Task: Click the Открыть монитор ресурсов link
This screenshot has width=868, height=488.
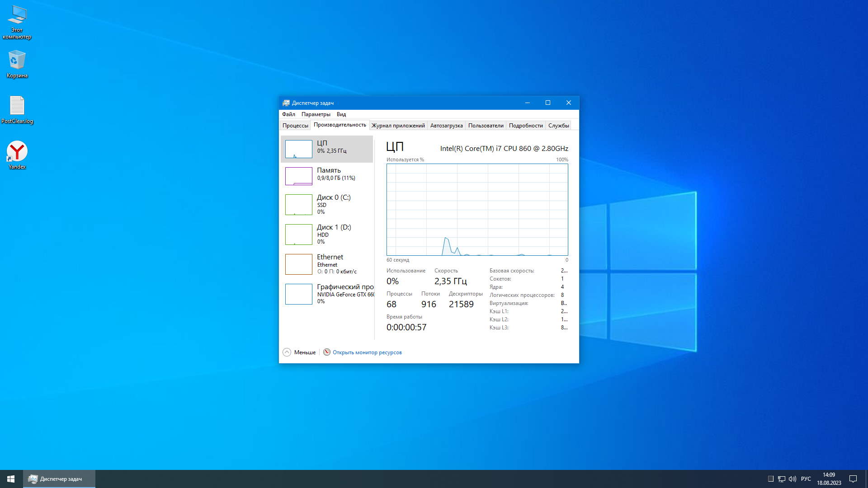Action: (367, 352)
